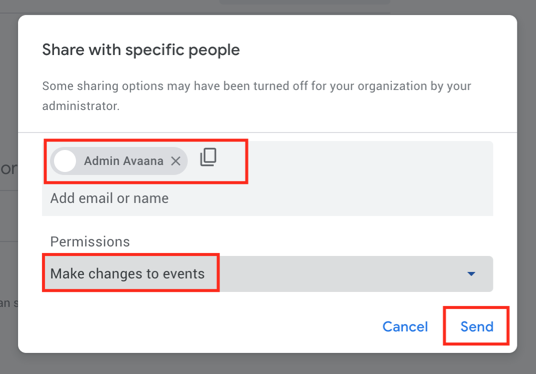Click the Share with specific people heading
The image size is (537, 374).
click(x=141, y=50)
